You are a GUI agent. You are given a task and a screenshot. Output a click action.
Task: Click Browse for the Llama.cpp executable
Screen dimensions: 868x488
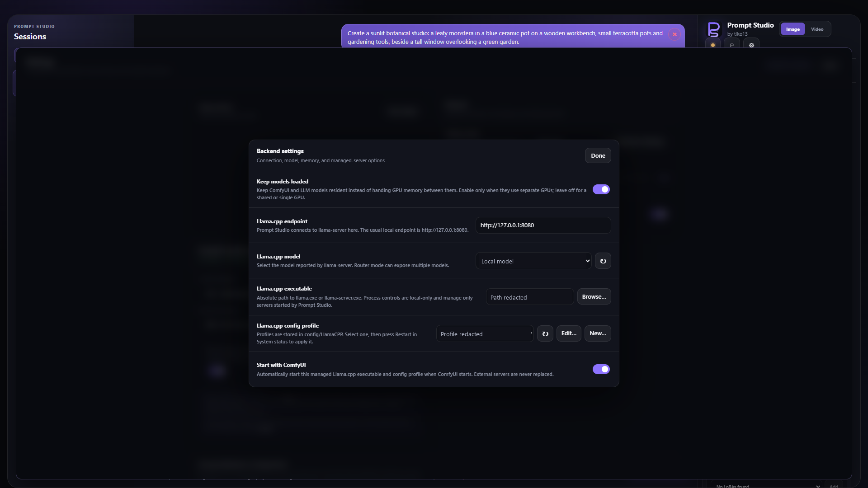(x=594, y=297)
